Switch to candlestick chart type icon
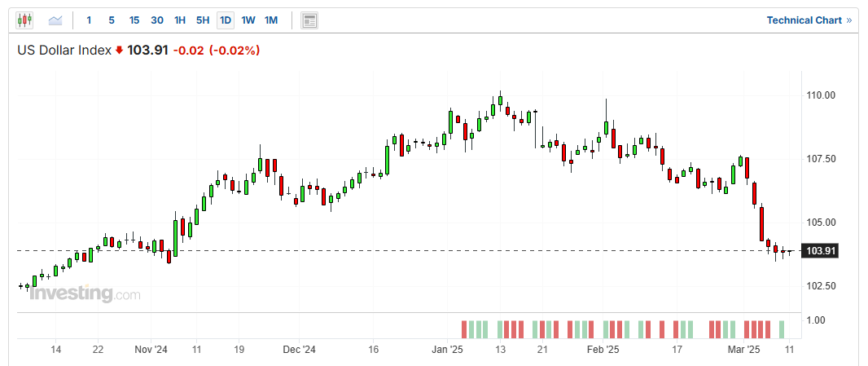The height and width of the screenshot is (366, 868). 24,20
